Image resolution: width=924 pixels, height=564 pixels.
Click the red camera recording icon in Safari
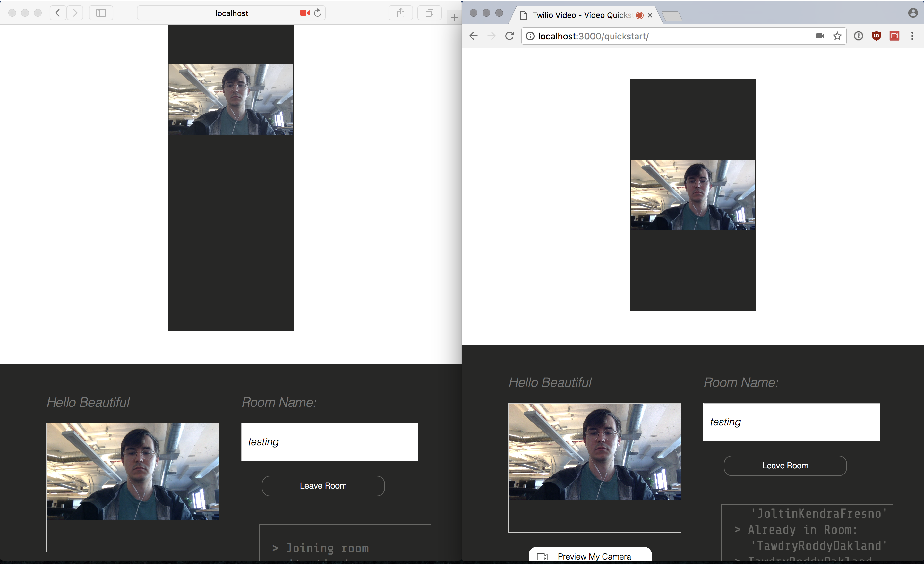(x=304, y=13)
